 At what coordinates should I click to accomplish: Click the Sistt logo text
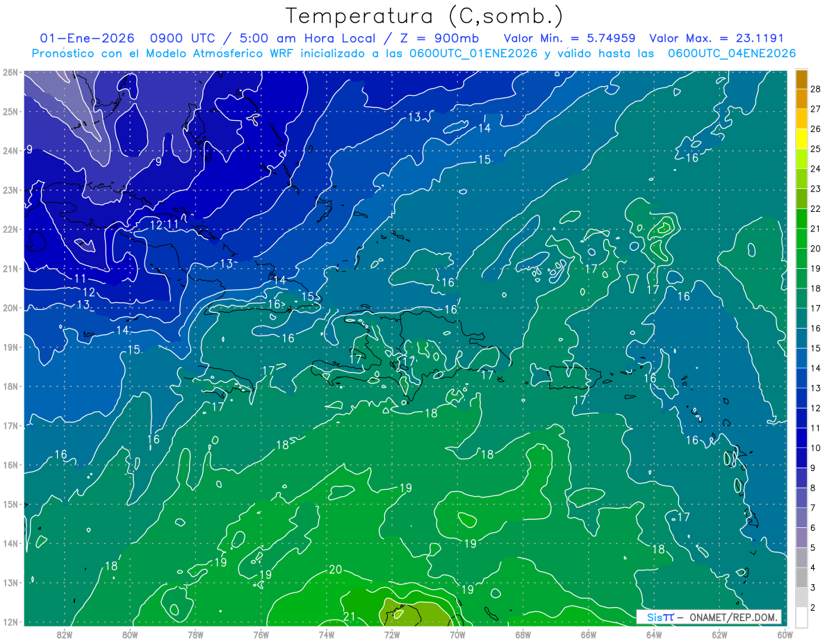tap(660, 617)
